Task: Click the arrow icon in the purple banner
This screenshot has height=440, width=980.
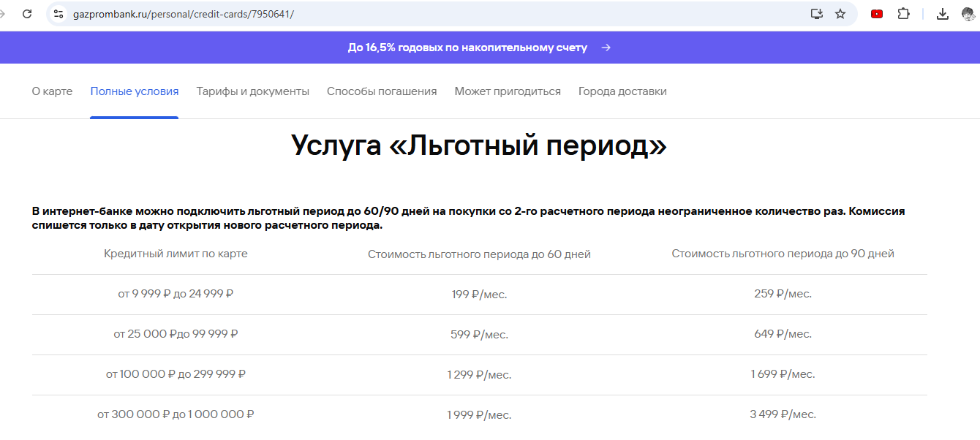Action: pos(606,48)
